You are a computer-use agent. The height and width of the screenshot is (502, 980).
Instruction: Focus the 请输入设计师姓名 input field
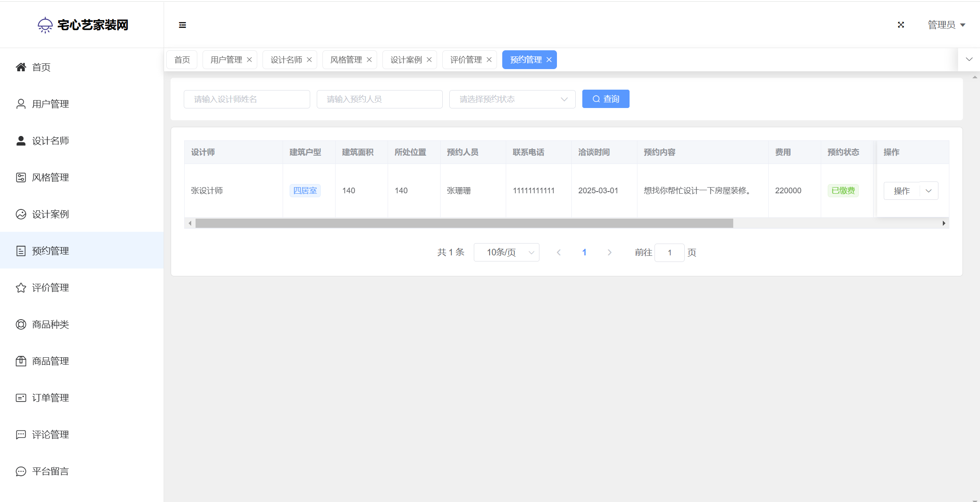[247, 99]
